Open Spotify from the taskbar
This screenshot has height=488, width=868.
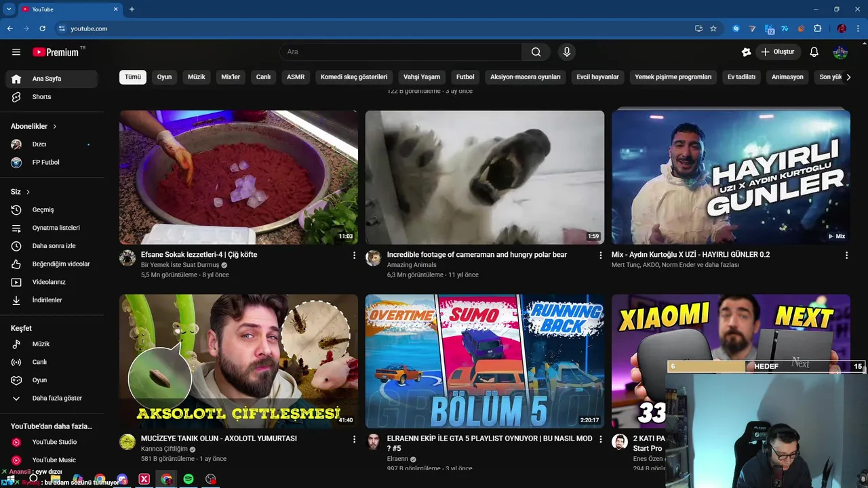(189, 479)
